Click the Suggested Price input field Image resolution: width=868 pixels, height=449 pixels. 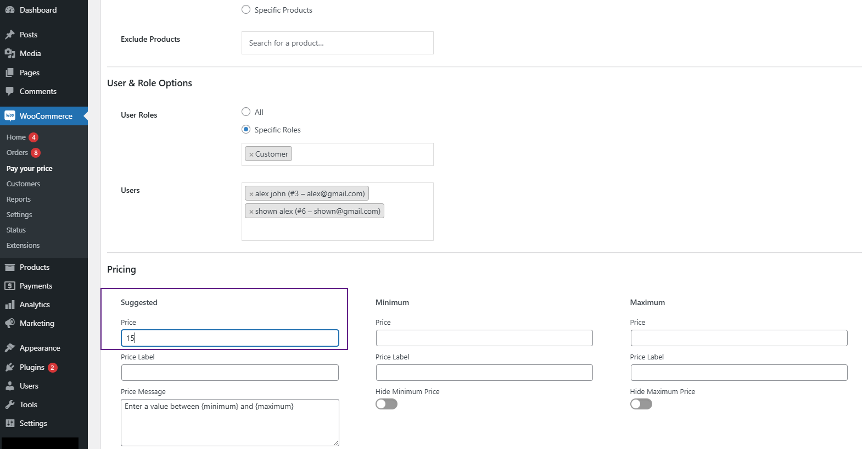coord(230,338)
